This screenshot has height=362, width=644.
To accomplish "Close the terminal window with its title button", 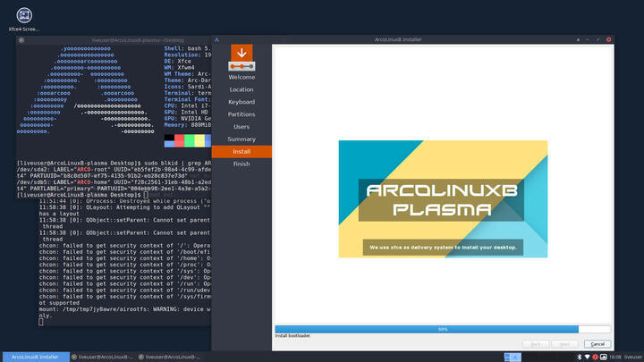I will click(x=21, y=40).
